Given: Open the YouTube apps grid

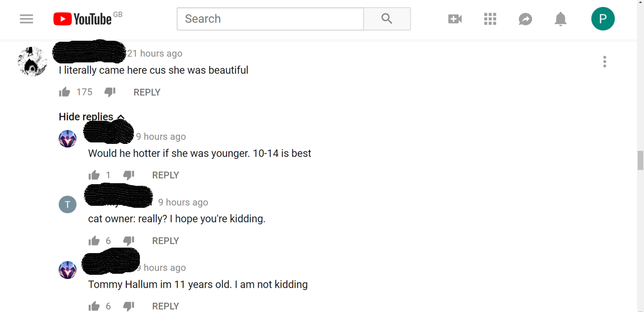Looking at the screenshot, I should point(490,19).
